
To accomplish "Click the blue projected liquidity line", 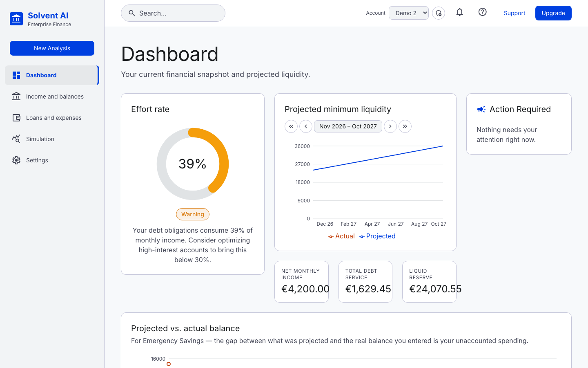I will tap(378, 158).
